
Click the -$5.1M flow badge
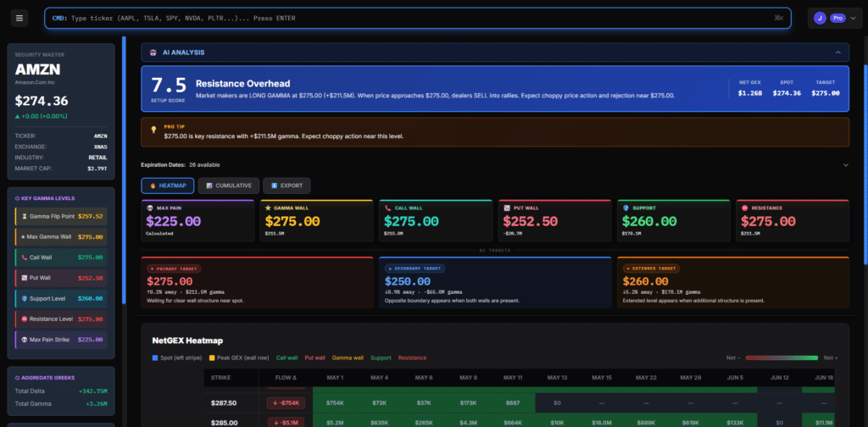[286, 423]
